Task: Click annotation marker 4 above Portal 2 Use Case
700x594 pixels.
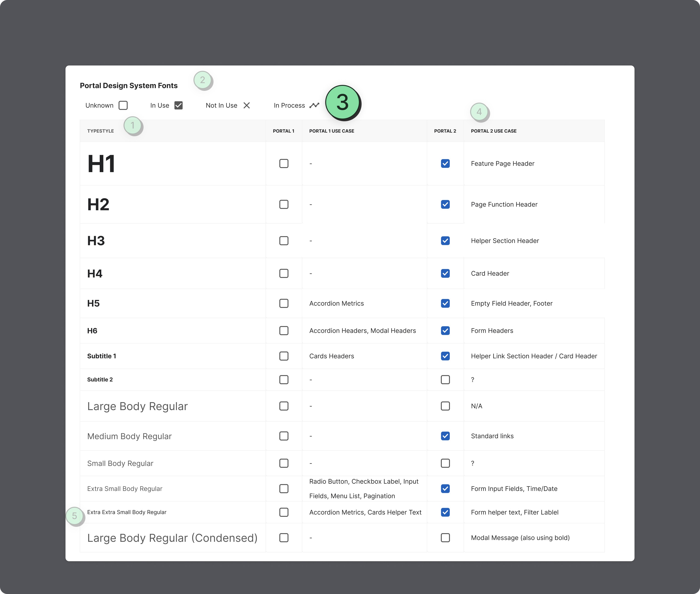Action: (x=479, y=111)
